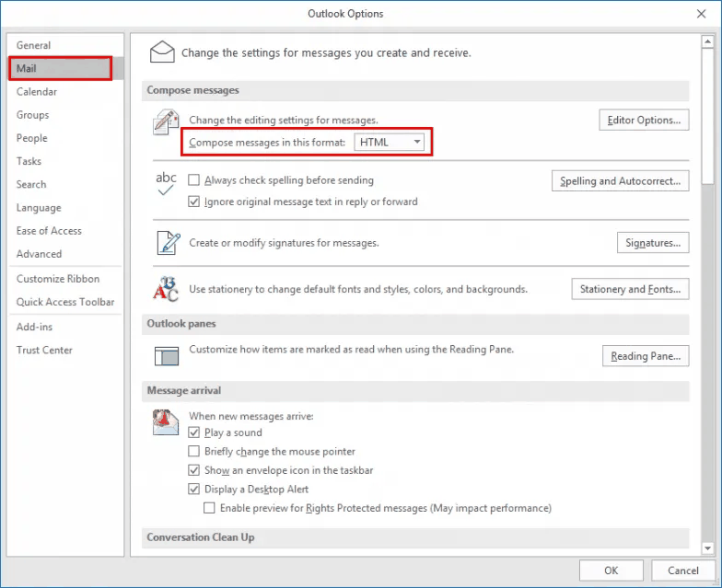Click the scrollbar up arrow
The width and height of the screenshot is (722, 588).
(x=707, y=41)
